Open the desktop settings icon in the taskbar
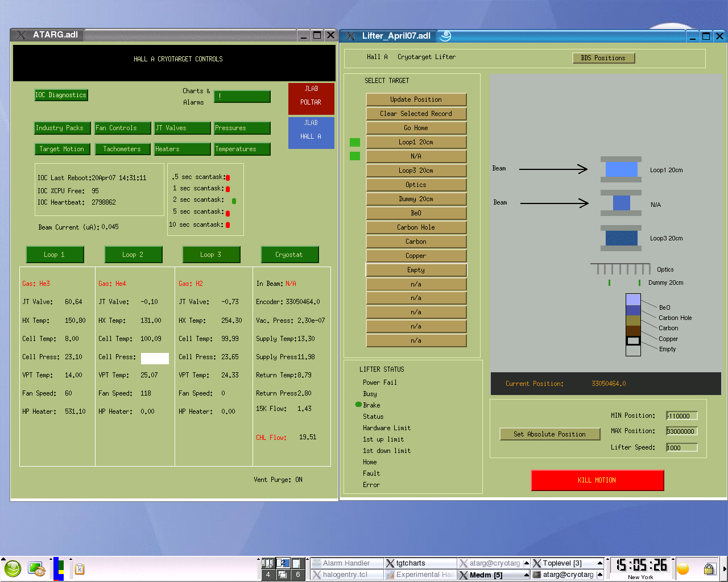 tap(37, 568)
